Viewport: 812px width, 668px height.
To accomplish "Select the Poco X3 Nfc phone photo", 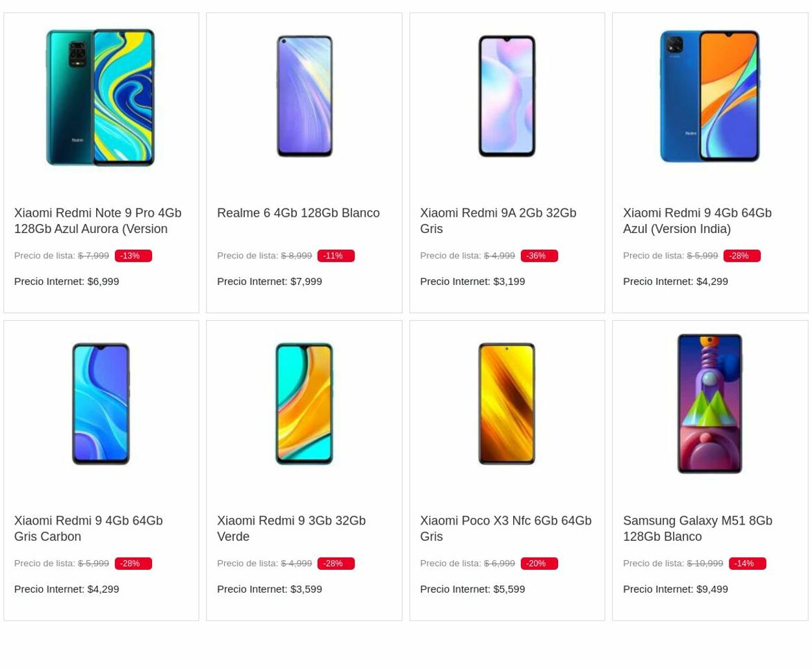I will [507, 403].
